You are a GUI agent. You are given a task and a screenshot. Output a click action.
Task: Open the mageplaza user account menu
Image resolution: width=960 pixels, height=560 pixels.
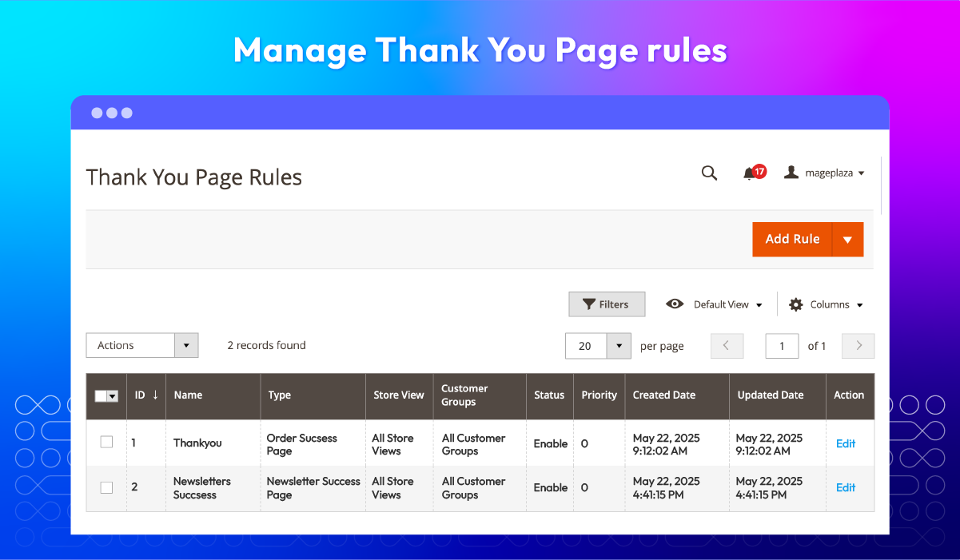[x=824, y=173]
